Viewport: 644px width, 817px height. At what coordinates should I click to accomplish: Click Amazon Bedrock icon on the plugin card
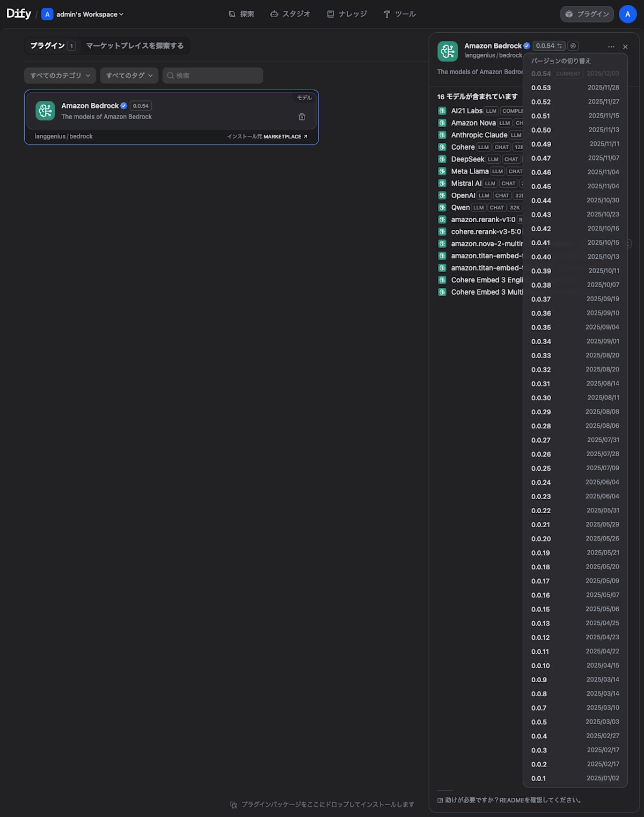pyautogui.click(x=45, y=111)
